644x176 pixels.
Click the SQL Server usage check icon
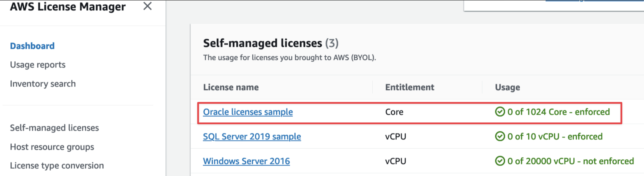point(500,136)
